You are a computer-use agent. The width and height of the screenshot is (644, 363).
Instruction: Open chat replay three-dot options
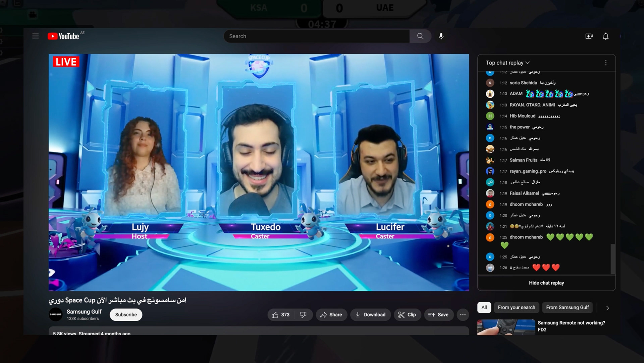606,63
